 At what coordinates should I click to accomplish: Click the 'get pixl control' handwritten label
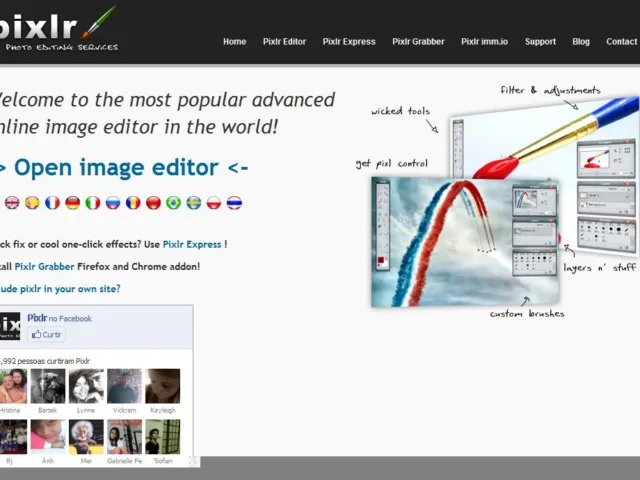tap(392, 164)
